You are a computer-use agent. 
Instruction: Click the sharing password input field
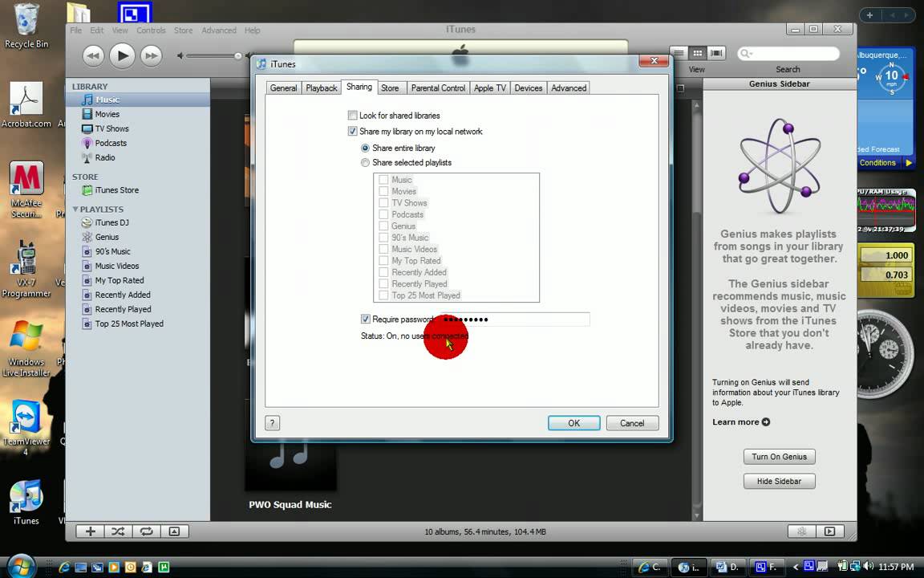[516, 319]
